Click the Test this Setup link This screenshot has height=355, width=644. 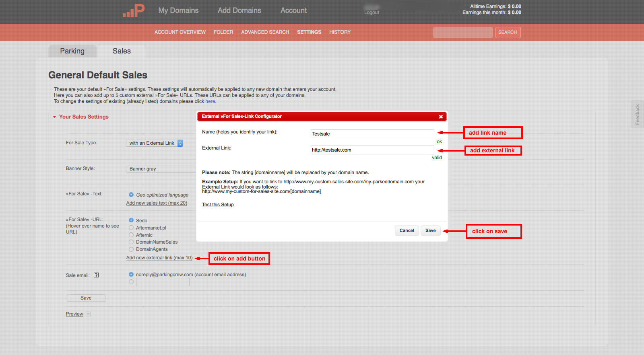(x=218, y=205)
